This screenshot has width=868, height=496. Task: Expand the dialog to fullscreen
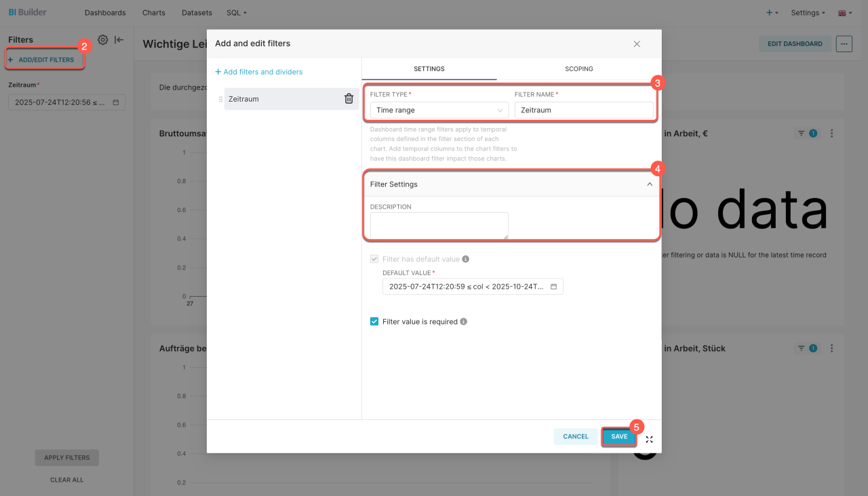pos(649,439)
